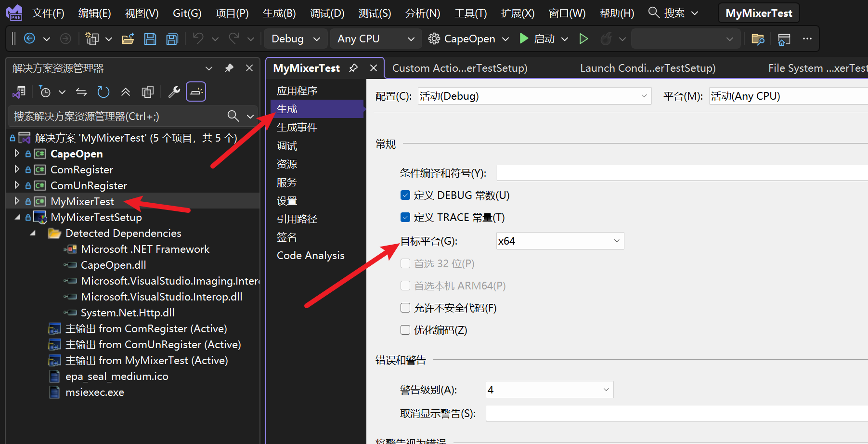The image size is (868, 444).
Task: Open the configuration (C) combo box
Action: click(x=534, y=96)
